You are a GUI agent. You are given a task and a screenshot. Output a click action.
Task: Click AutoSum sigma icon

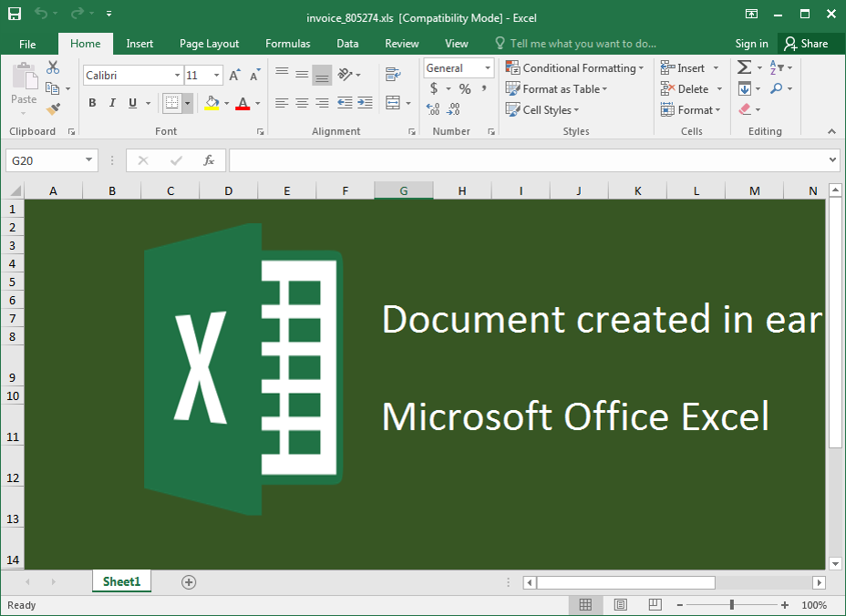(x=744, y=67)
